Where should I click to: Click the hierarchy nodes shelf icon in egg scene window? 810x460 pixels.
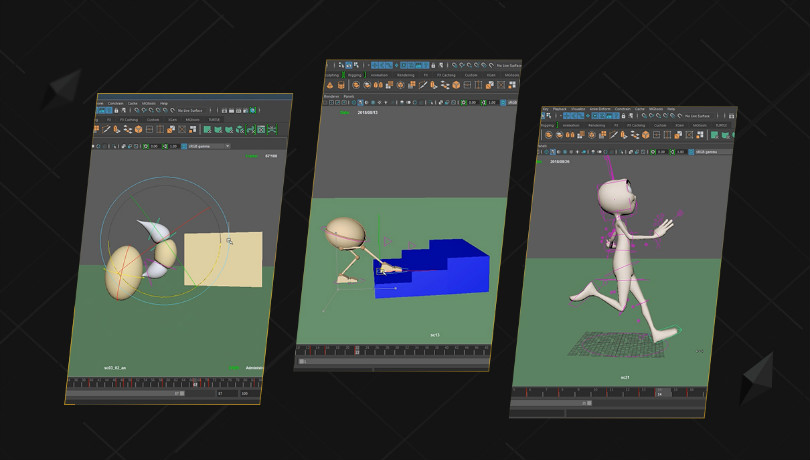coord(128,129)
